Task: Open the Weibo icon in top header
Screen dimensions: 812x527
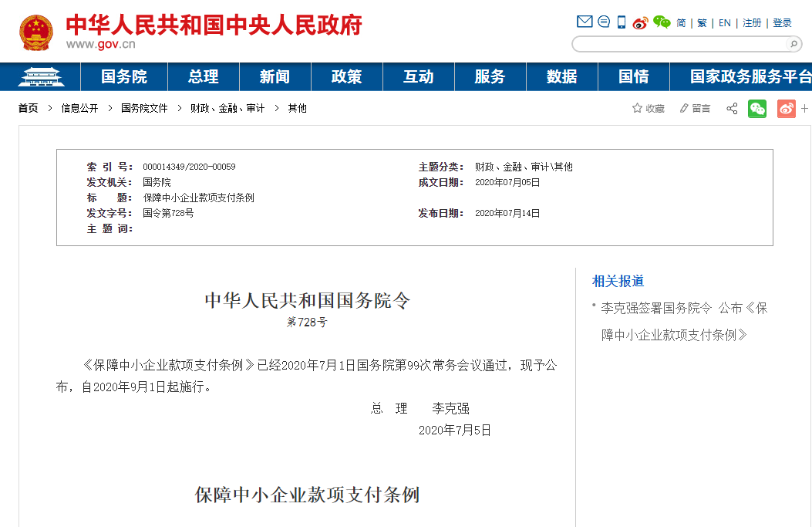Action: (641, 23)
